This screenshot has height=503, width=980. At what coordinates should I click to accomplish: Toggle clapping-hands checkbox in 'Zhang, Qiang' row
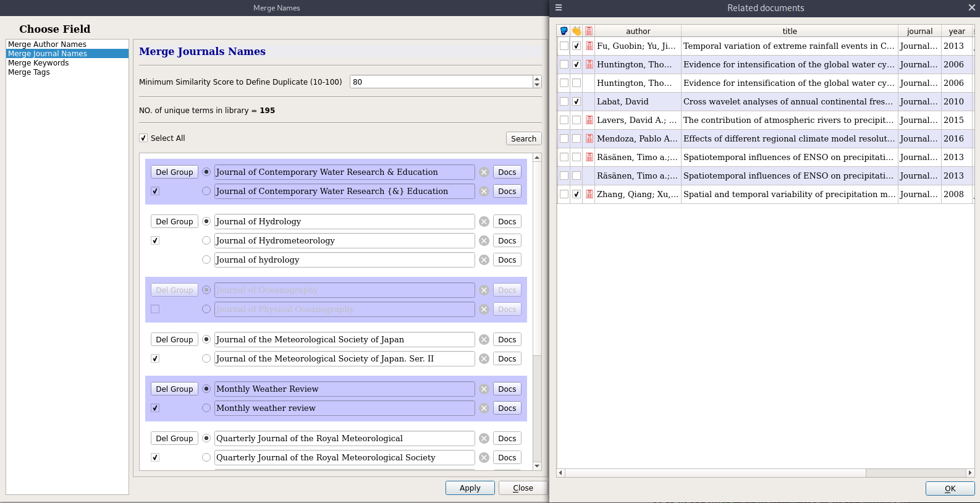577,194
